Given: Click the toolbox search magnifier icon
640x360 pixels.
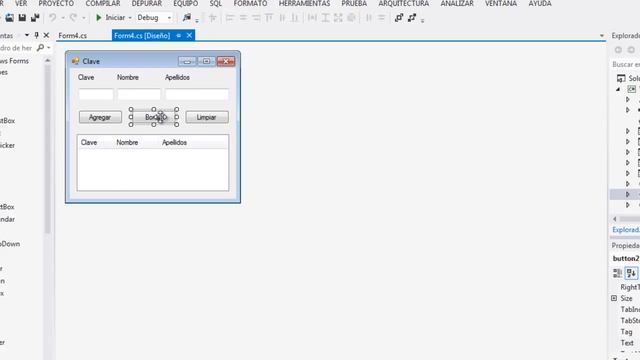Looking at the screenshot, I should pyautogui.click(x=40, y=48).
